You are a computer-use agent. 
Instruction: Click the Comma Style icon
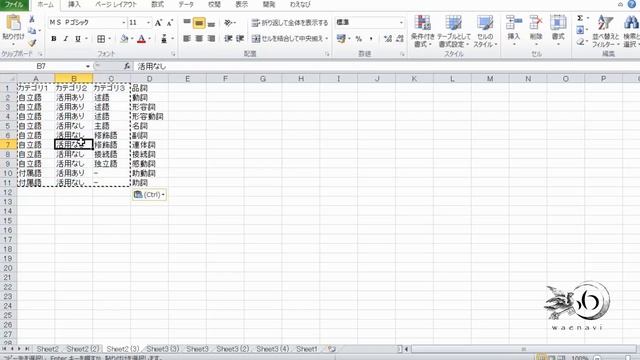(x=371, y=39)
